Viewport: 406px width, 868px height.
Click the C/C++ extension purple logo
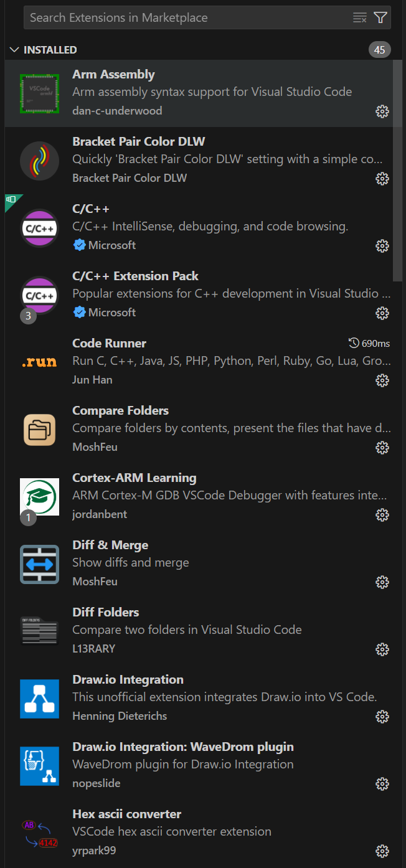39,228
